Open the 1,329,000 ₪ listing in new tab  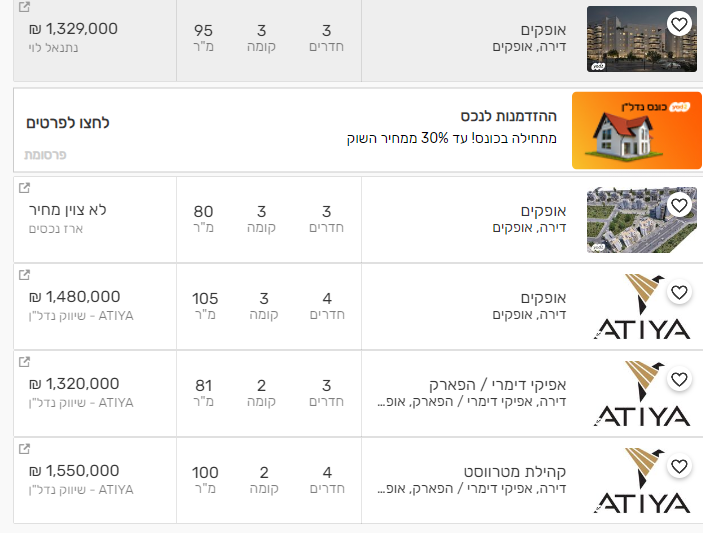pyautogui.click(x=25, y=7)
